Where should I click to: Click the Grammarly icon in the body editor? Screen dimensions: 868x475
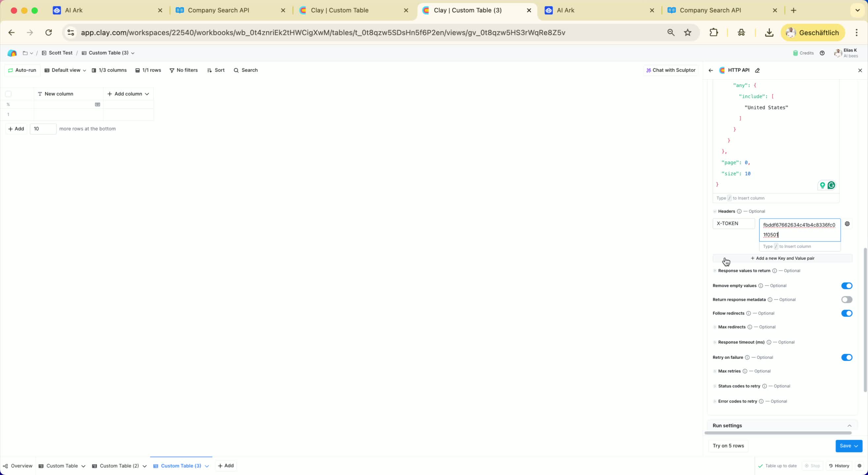coord(831,185)
